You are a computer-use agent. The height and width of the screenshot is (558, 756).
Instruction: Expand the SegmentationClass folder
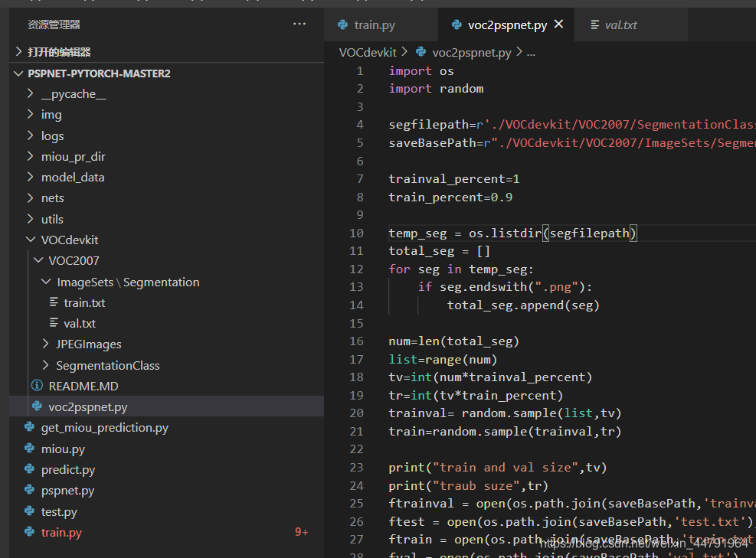coord(46,365)
